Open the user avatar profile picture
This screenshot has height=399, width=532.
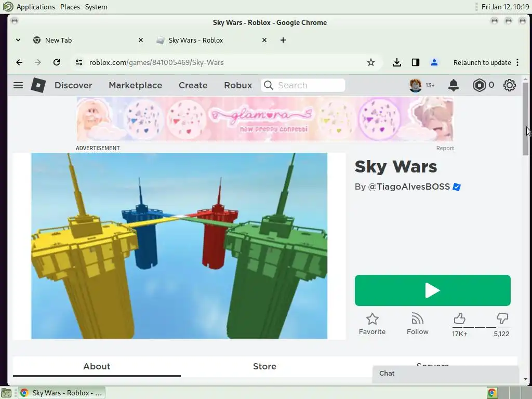coord(415,85)
